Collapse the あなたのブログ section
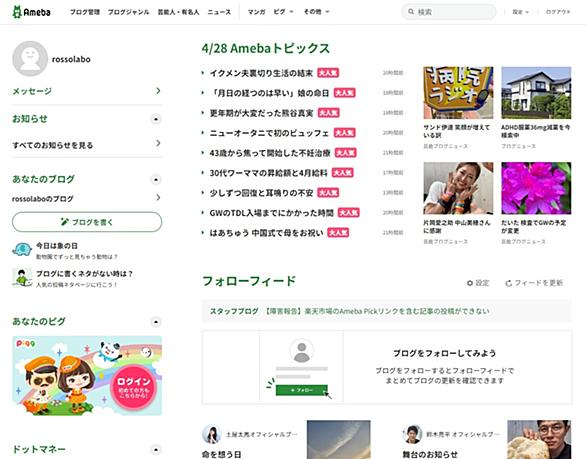The height and width of the screenshot is (459, 586). pyautogui.click(x=156, y=180)
